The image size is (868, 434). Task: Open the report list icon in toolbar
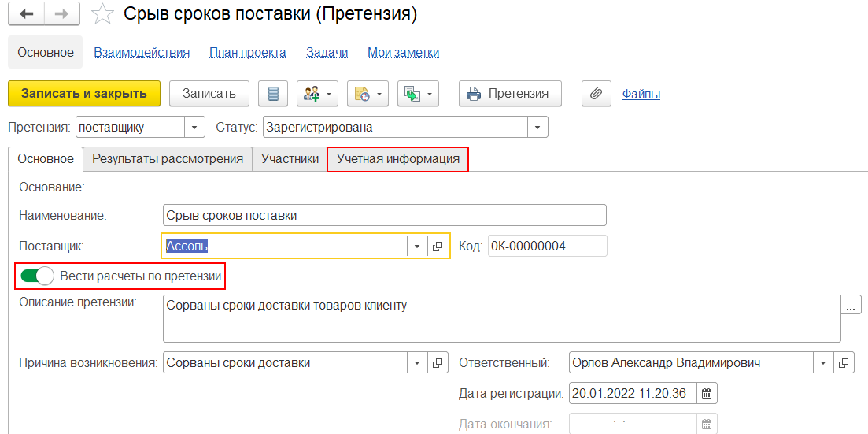click(x=273, y=94)
